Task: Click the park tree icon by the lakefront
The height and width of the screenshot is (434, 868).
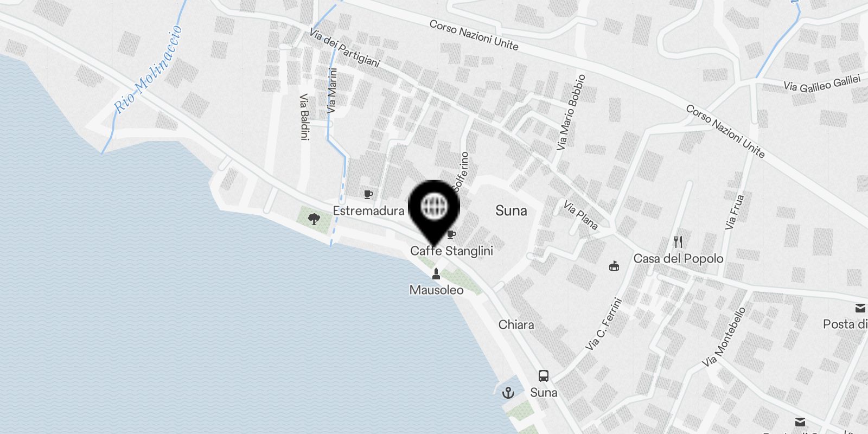Action: (x=313, y=219)
